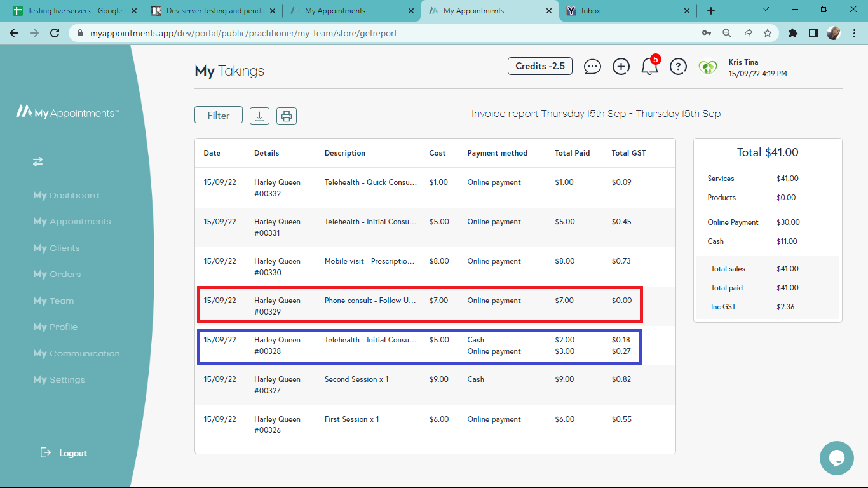868x488 pixels.
Task: Navigate to My Settings in sidebar
Action: pyautogui.click(x=59, y=380)
